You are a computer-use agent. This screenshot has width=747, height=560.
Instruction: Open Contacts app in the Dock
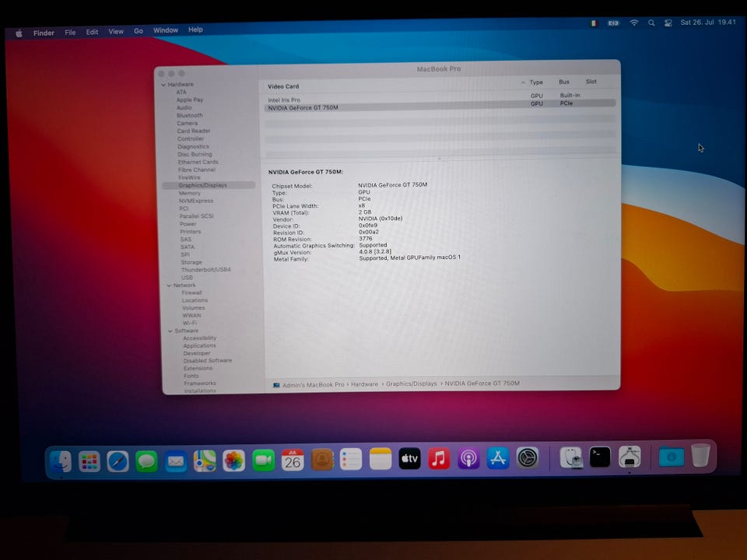[322, 460]
